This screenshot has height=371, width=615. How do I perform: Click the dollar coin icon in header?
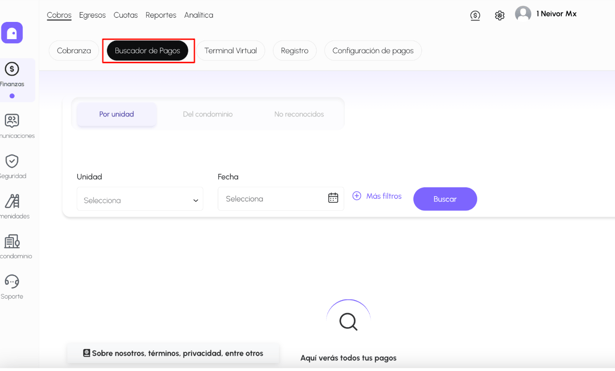[475, 15]
